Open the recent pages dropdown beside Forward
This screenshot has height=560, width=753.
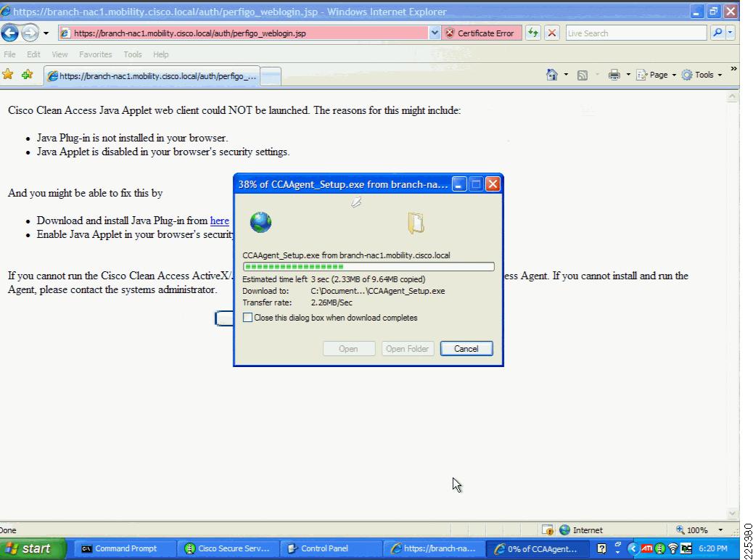(x=46, y=33)
